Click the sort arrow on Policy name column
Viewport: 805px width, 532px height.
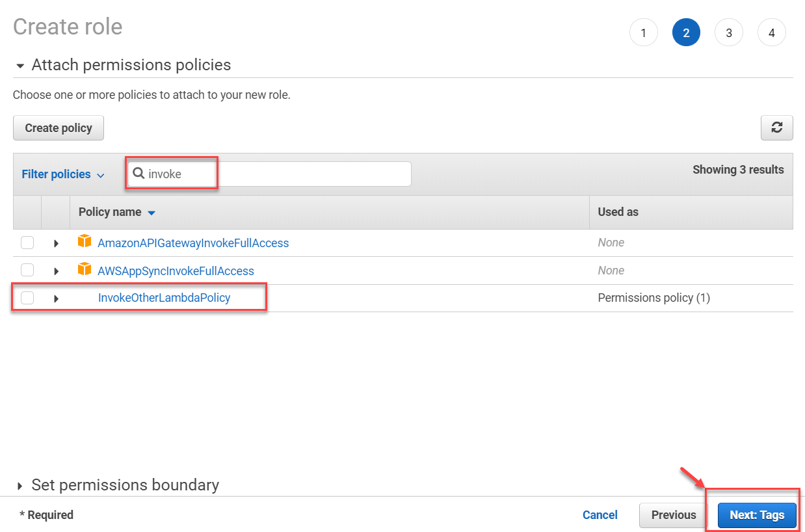(x=151, y=212)
